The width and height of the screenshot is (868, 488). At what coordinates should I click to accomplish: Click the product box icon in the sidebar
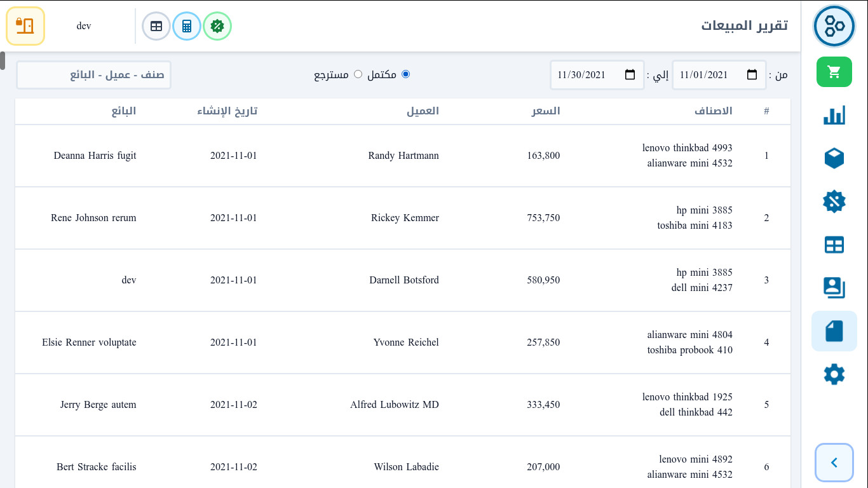click(x=834, y=158)
